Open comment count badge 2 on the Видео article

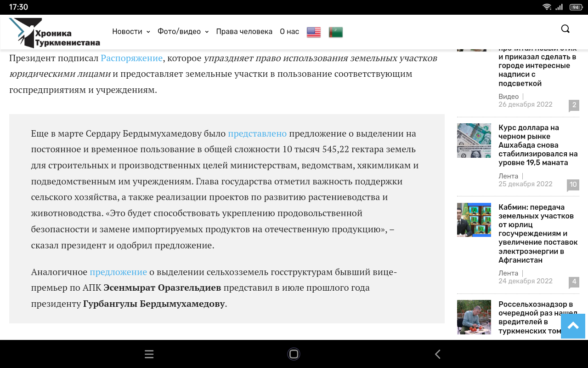point(574,105)
